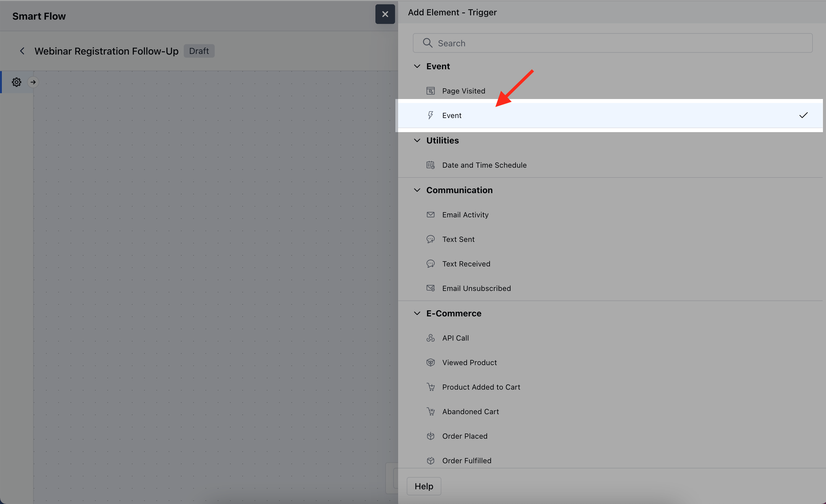Collapse the E-Commerce section

[x=417, y=313]
